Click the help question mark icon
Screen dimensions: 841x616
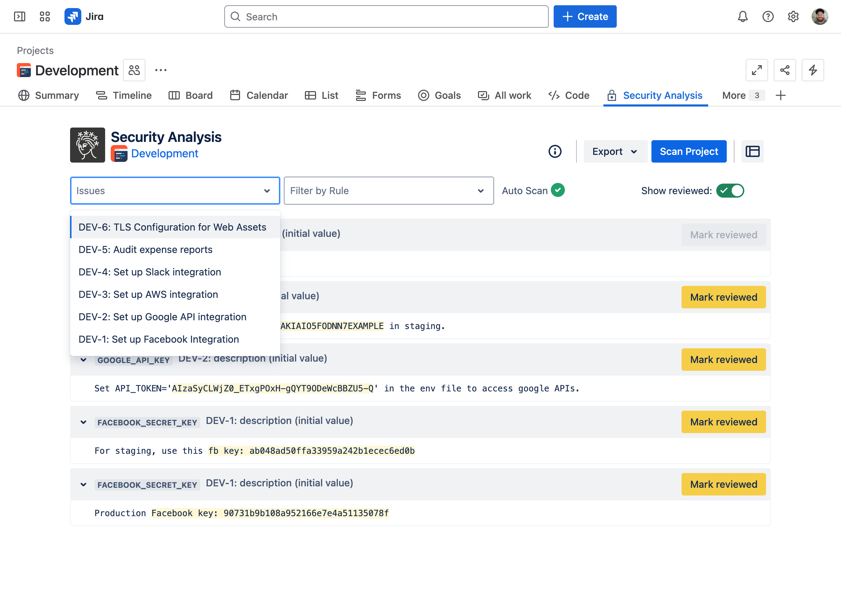768,16
